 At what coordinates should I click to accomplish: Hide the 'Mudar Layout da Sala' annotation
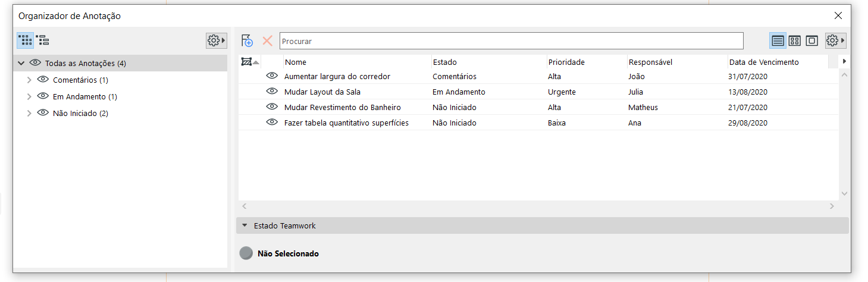click(272, 91)
